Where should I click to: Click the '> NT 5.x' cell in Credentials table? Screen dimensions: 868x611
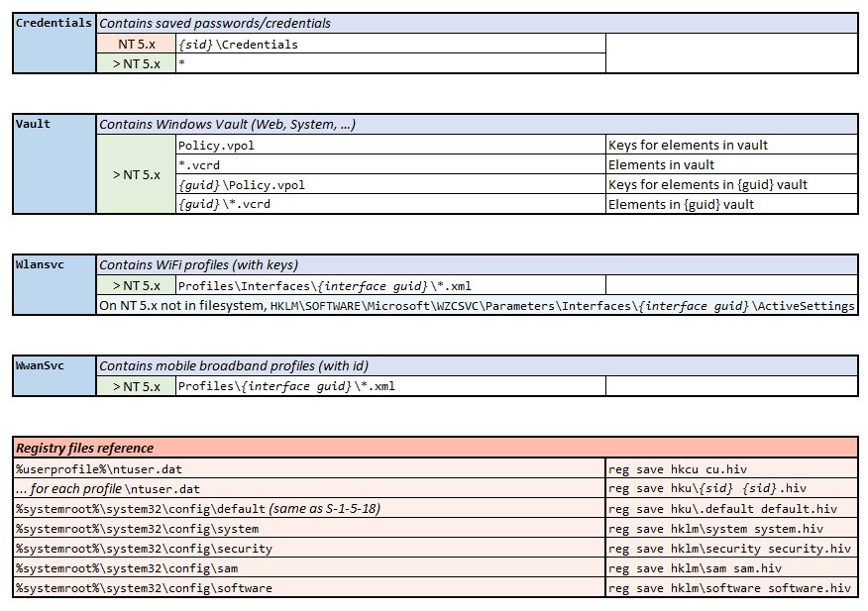point(137,63)
